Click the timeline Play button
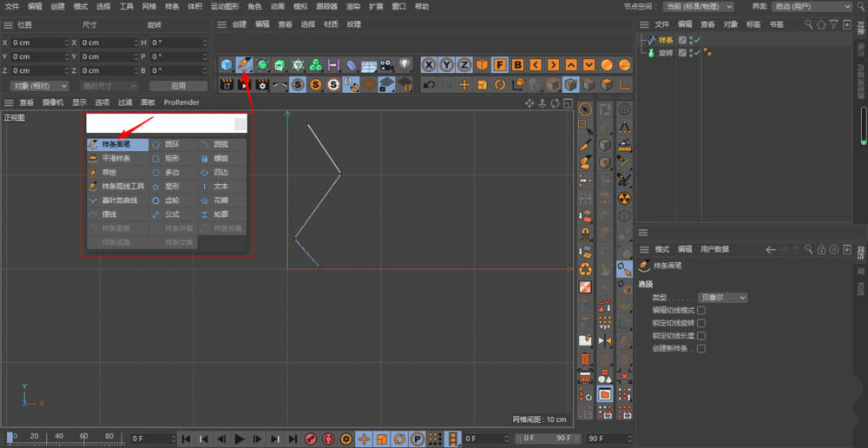The height and width of the screenshot is (448, 868). point(240,439)
